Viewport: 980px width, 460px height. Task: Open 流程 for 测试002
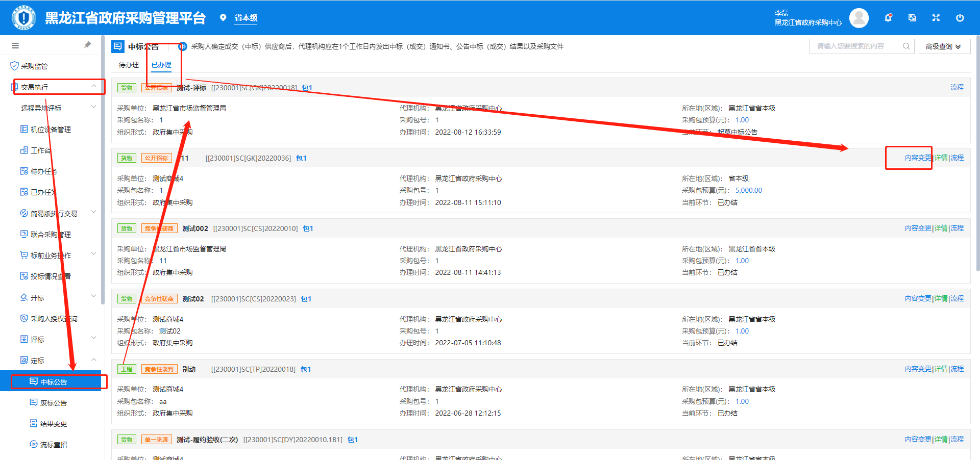[x=957, y=228]
